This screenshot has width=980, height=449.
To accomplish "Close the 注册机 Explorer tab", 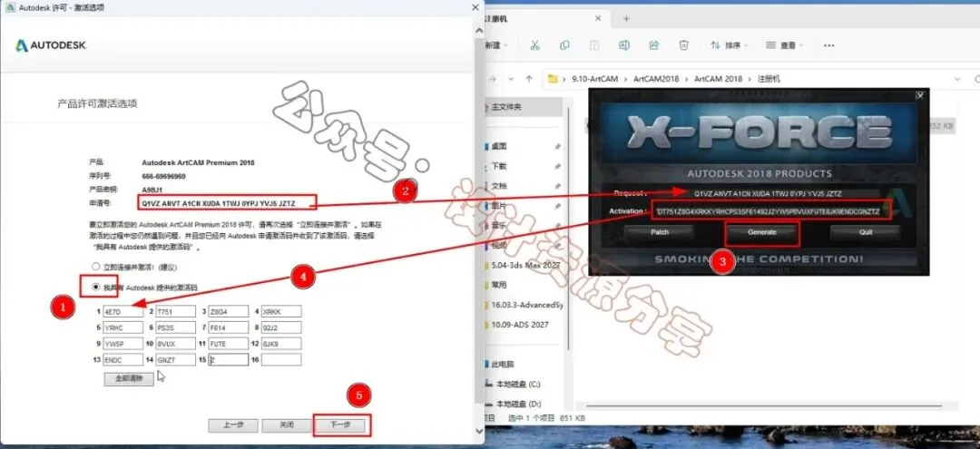I will coord(598,19).
